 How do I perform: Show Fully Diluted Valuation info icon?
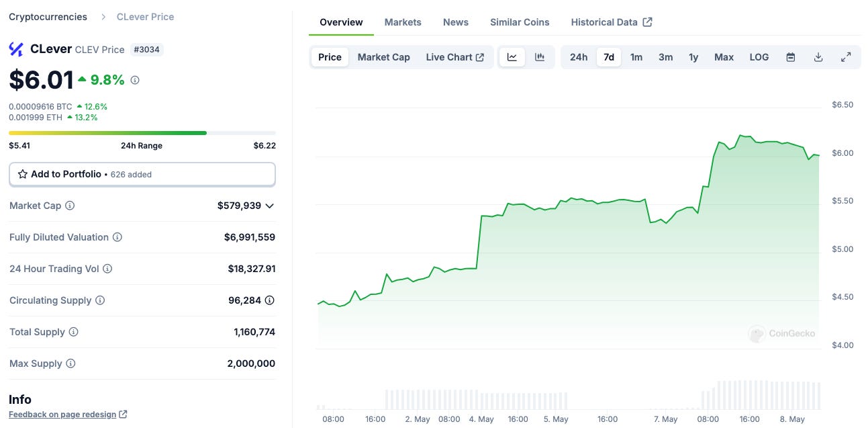(117, 237)
